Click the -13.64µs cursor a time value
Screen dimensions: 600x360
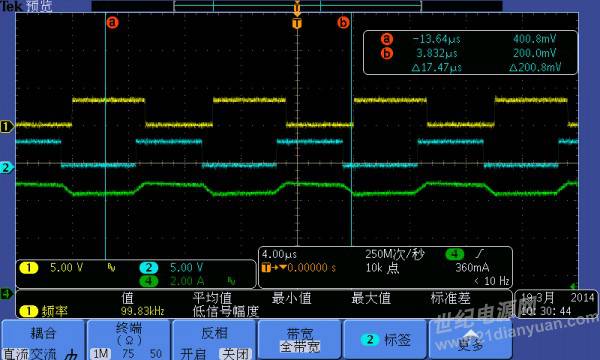(x=437, y=39)
